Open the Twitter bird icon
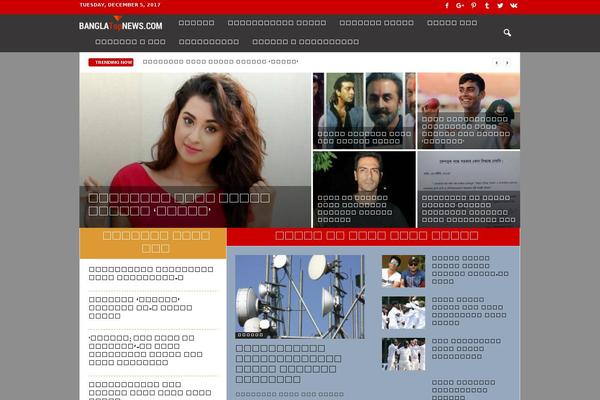This screenshot has width=600, height=400. pyautogui.click(x=500, y=5)
